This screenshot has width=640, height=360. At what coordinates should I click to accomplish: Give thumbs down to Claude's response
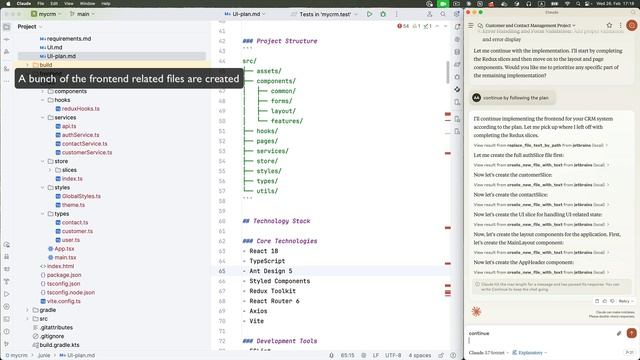click(612, 301)
